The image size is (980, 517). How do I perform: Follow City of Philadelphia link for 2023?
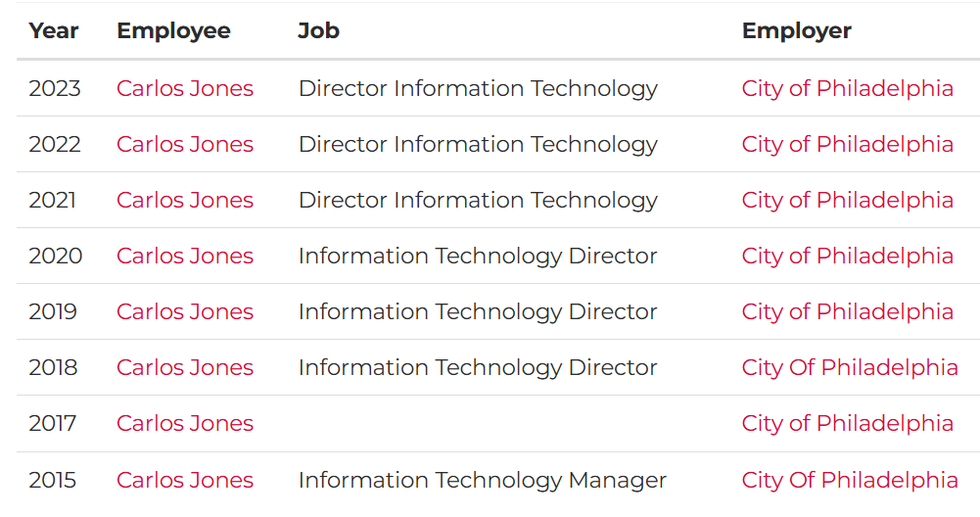(848, 89)
